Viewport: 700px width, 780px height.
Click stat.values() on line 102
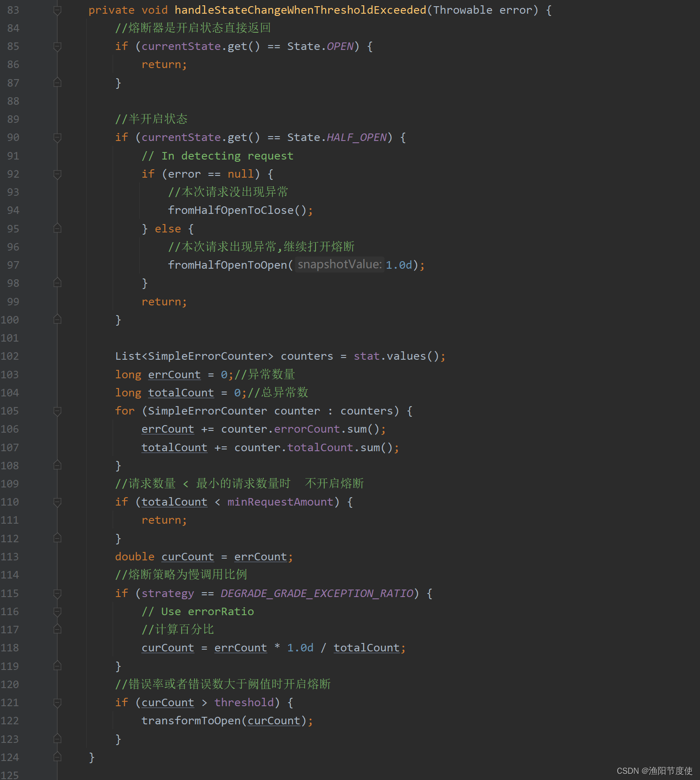click(x=396, y=356)
